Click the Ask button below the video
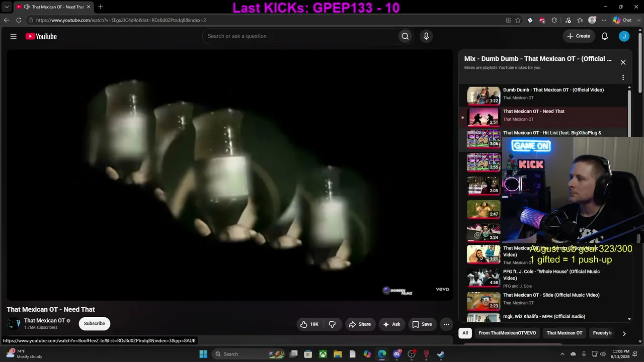The image size is (644, 362). click(x=391, y=324)
